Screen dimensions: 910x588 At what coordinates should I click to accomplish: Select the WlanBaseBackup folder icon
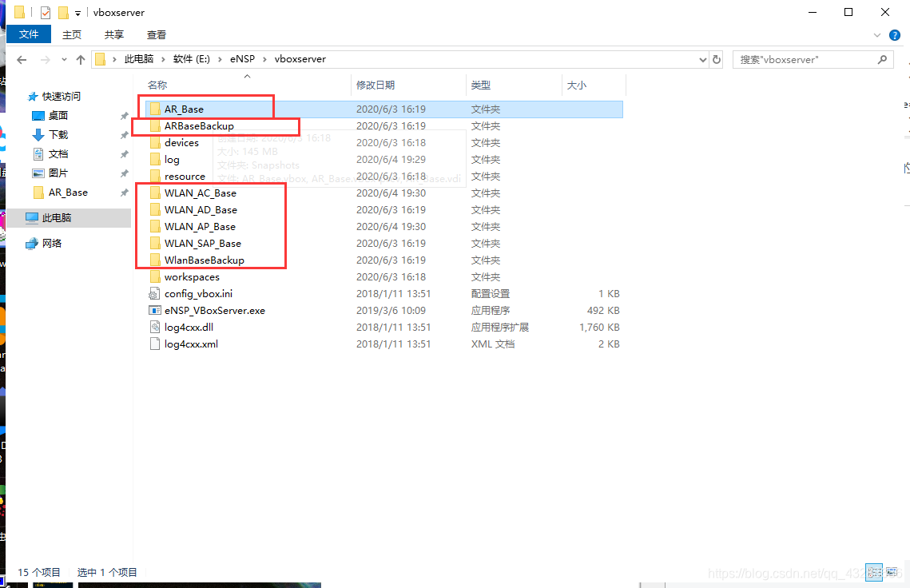pos(155,260)
